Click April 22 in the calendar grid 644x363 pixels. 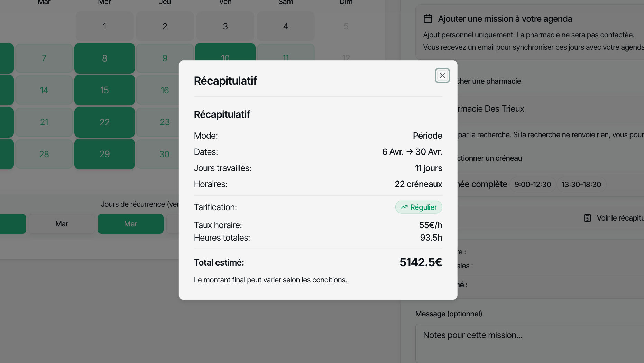[104, 122]
